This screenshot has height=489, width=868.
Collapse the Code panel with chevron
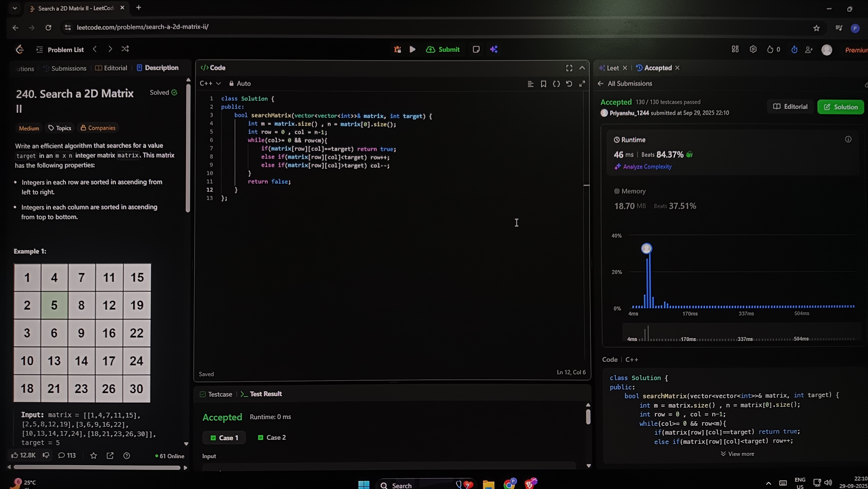point(582,68)
